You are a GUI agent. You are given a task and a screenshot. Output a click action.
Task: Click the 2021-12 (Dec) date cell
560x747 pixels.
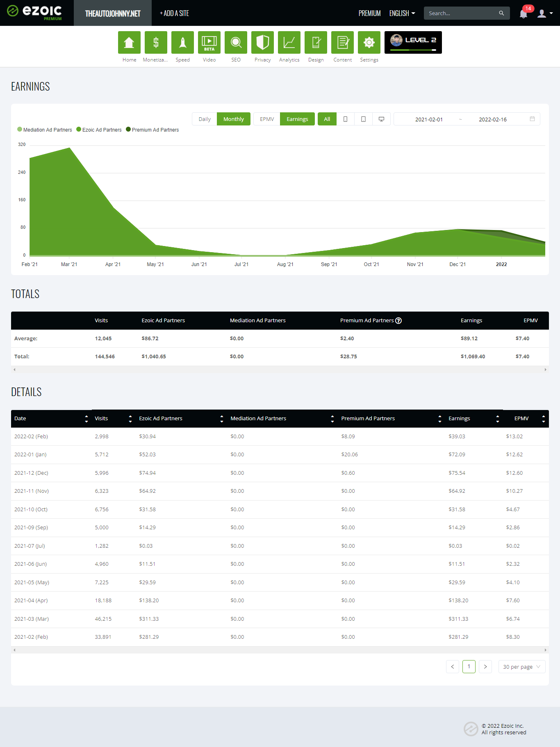tap(31, 473)
